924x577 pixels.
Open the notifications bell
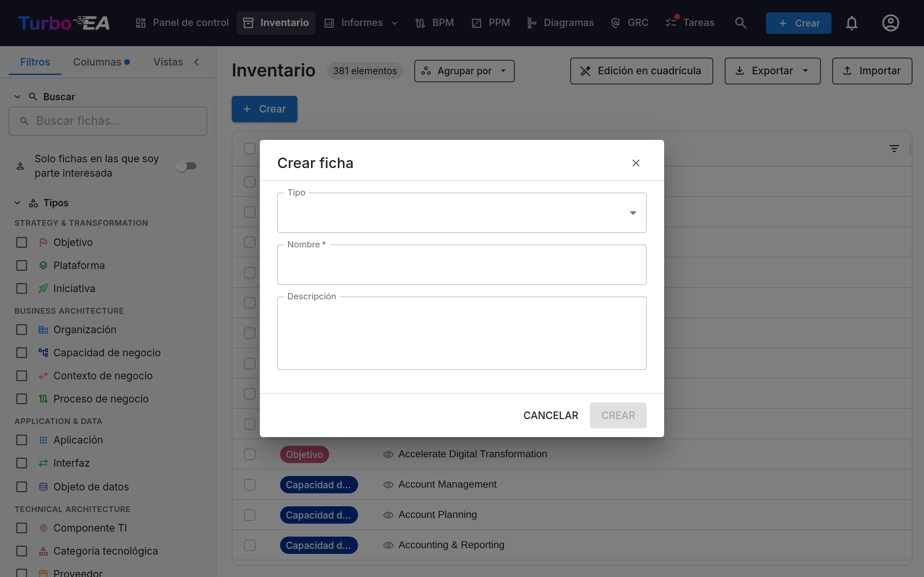851,23
